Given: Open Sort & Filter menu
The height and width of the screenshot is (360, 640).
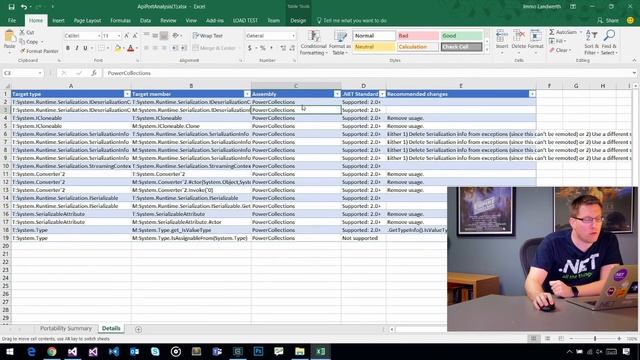Looking at the screenshot, I should 591,42.
